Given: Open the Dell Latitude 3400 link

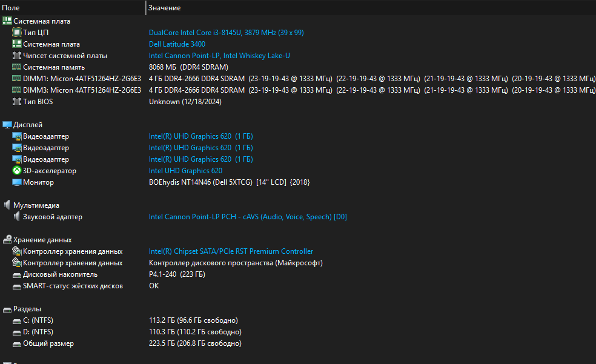Looking at the screenshot, I should (x=177, y=44).
